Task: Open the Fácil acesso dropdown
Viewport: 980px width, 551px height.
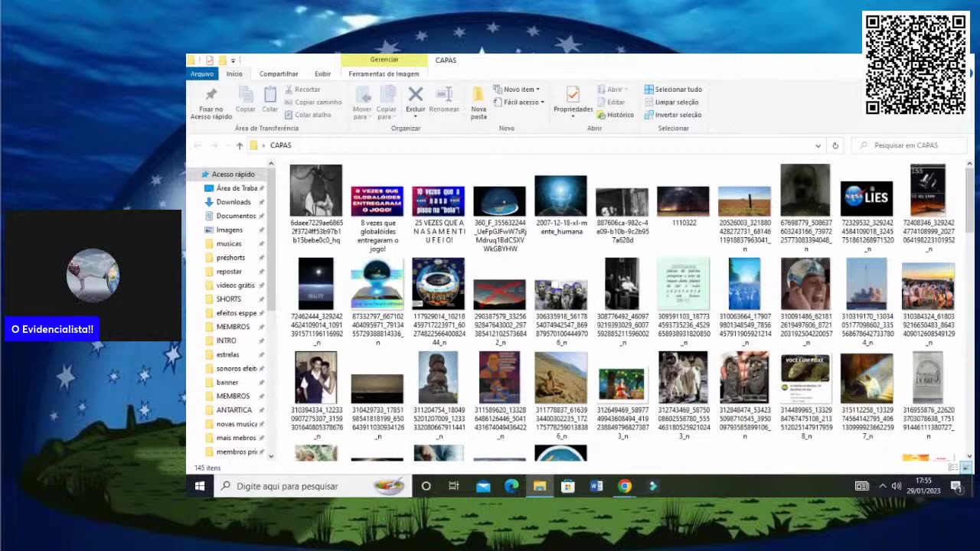Action: [x=523, y=103]
